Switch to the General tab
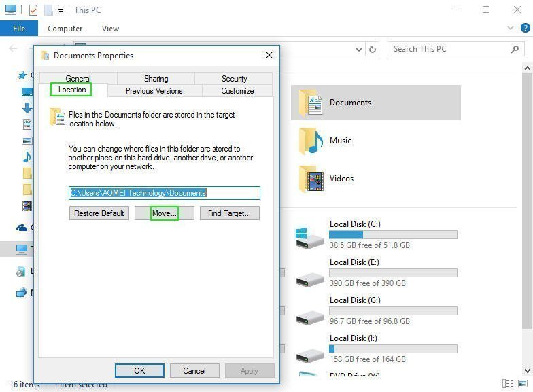Viewport: 533px width, 392px height. point(78,79)
